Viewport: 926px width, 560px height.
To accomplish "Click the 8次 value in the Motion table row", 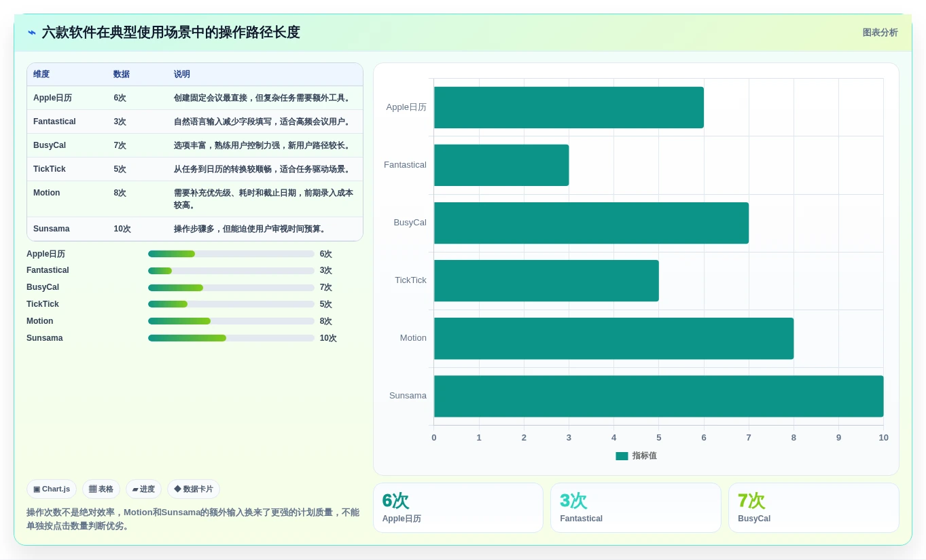I will click(x=120, y=193).
